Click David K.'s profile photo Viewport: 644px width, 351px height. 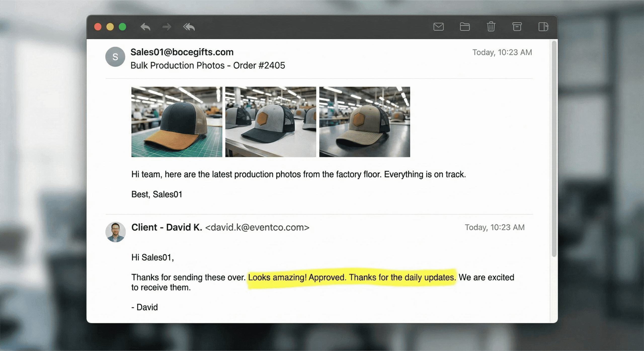115,232
